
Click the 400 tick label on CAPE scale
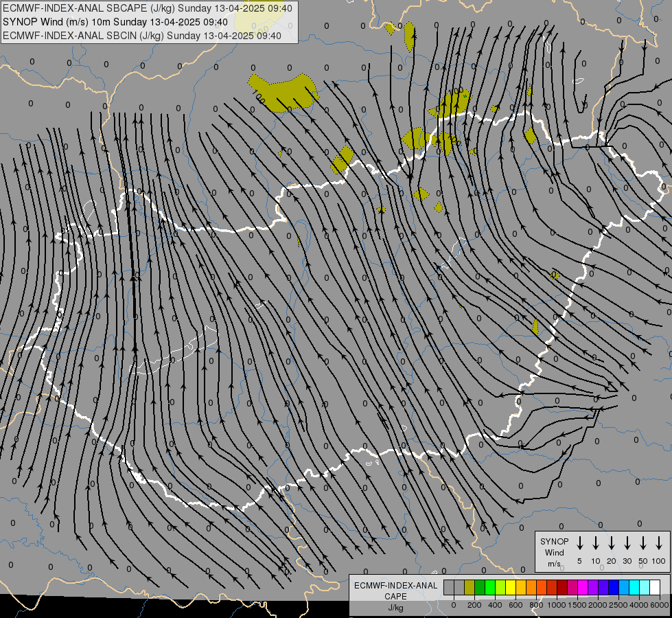[x=495, y=605]
